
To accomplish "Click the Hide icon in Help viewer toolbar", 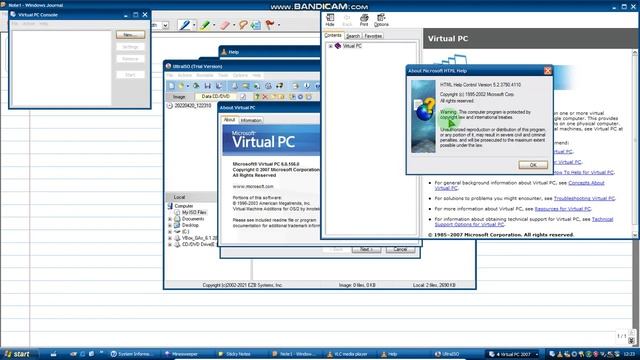I will pyautogui.click(x=330, y=20).
